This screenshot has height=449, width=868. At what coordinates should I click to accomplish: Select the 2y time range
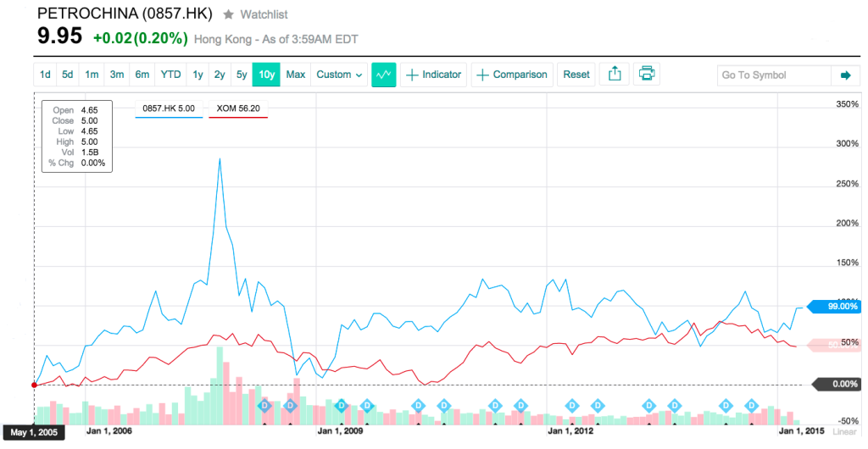click(x=220, y=75)
